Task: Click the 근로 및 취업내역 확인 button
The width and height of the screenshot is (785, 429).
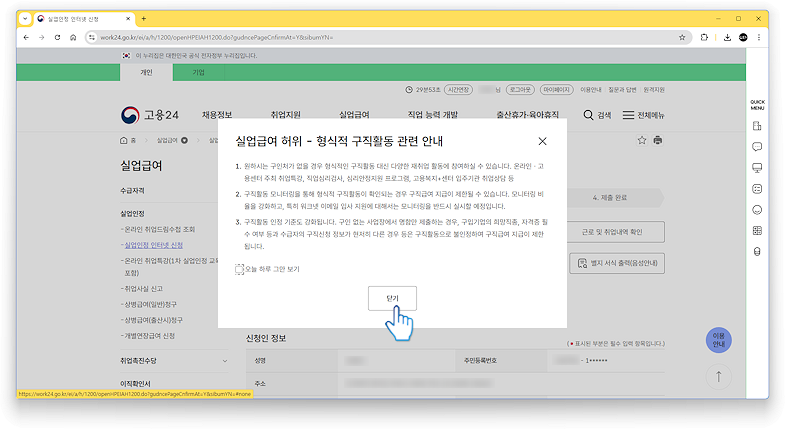Action: pos(616,232)
